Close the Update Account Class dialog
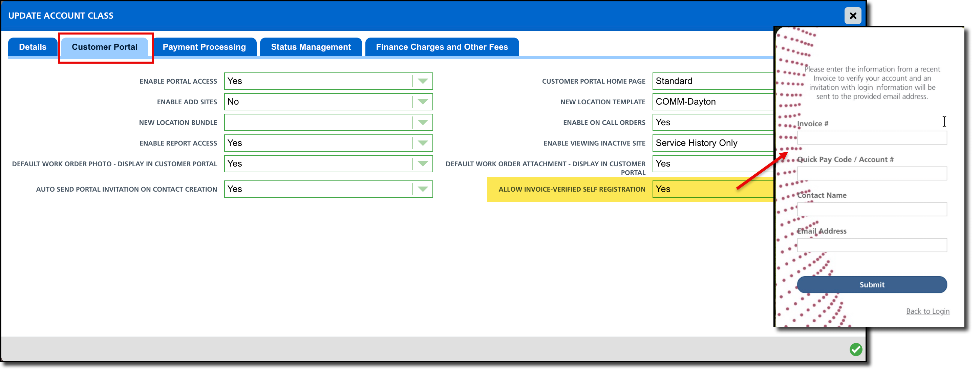 853,16
